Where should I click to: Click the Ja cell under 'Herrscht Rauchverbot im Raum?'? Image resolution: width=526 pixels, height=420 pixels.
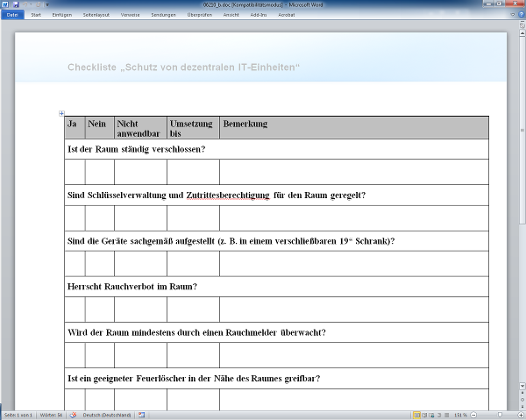pos(75,310)
